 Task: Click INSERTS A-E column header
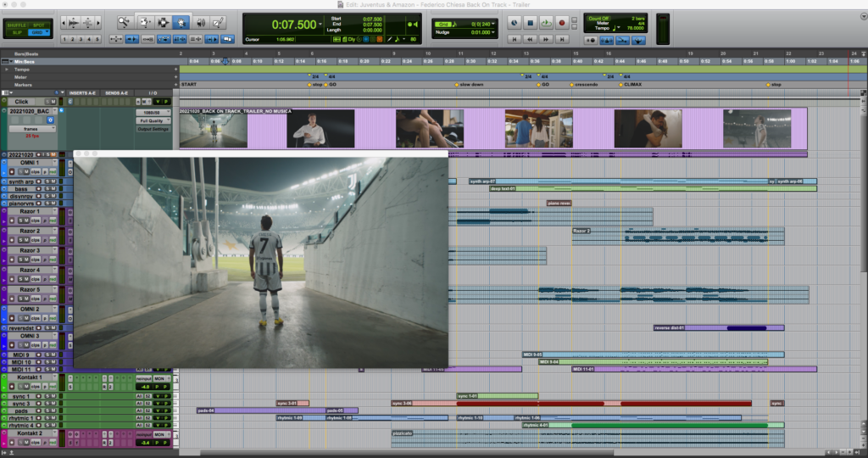(x=82, y=93)
